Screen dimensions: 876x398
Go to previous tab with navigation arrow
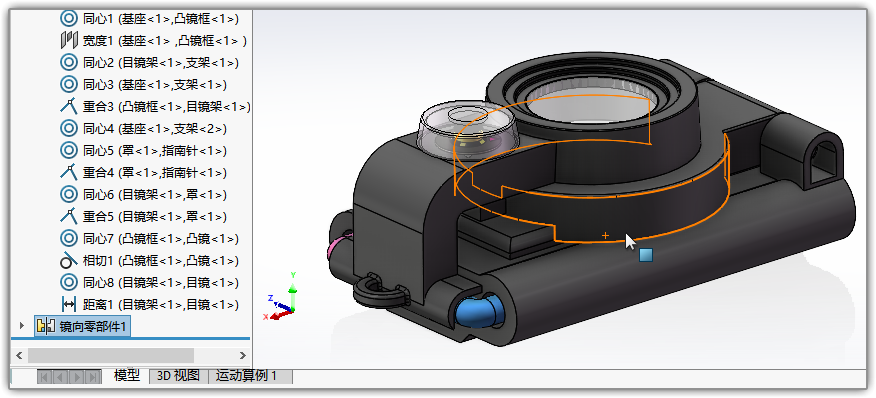(x=61, y=377)
